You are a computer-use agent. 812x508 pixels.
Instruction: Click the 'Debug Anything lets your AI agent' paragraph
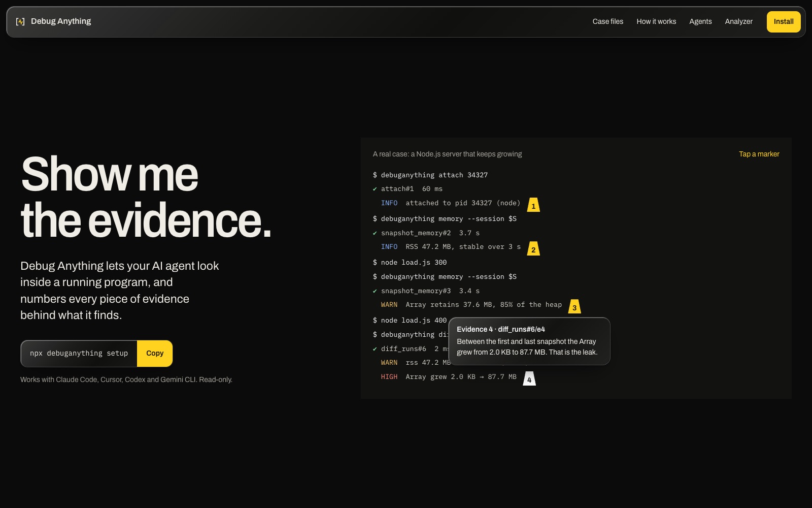pos(120,291)
